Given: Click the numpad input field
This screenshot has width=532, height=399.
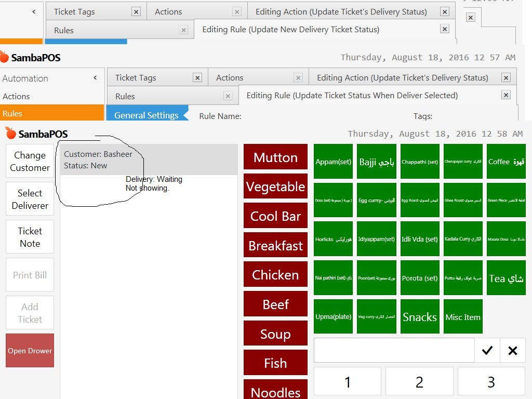Looking at the screenshot, I should pyautogui.click(x=394, y=350).
